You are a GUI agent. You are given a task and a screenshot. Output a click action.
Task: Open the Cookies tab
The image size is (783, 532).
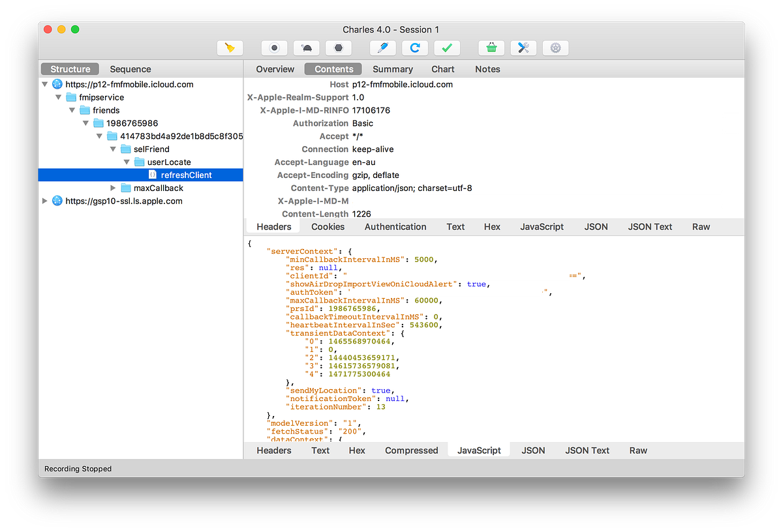[x=328, y=226]
